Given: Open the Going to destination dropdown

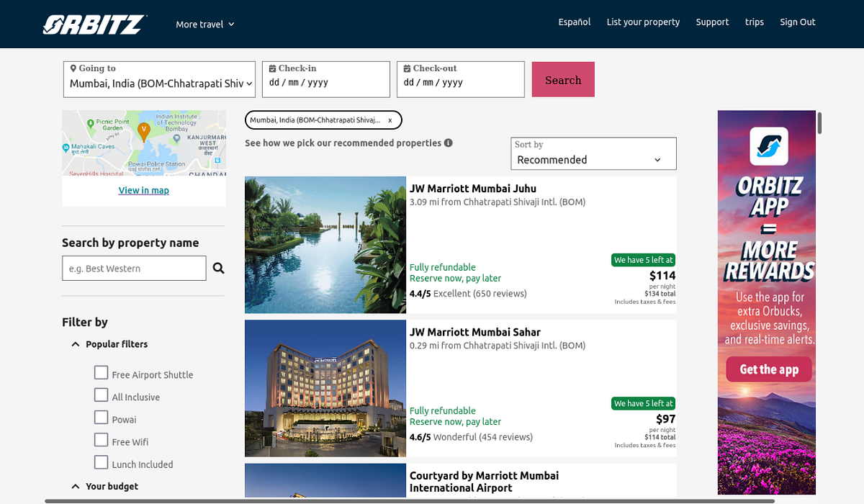Looking at the screenshot, I should tap(159, 79).
